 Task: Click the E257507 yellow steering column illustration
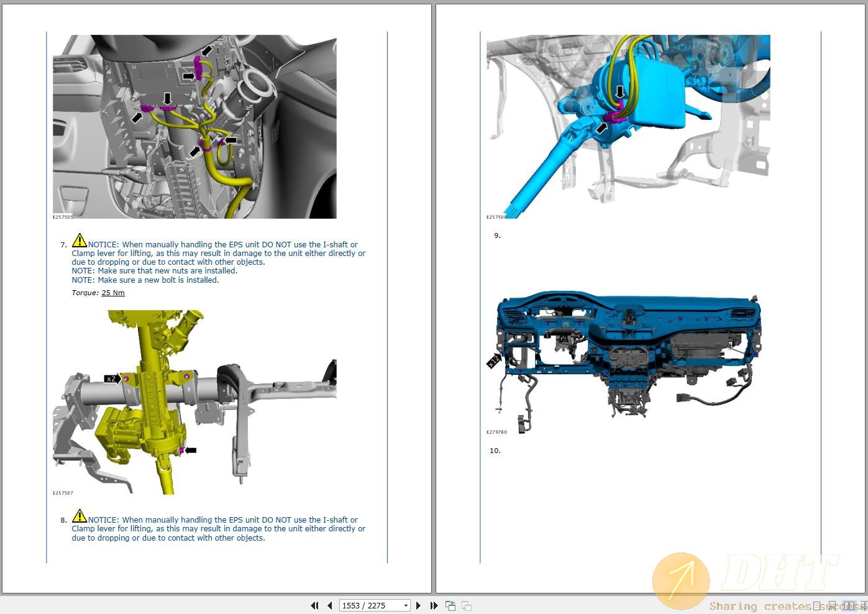click(194, 402)
